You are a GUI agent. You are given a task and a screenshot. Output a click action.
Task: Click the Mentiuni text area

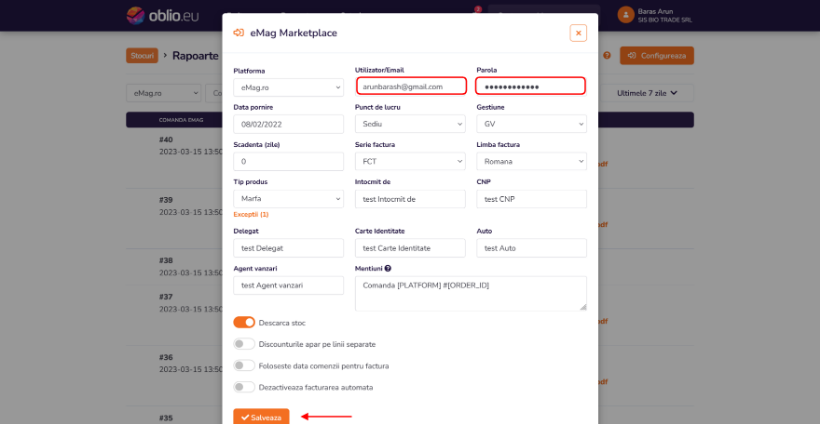471,293
